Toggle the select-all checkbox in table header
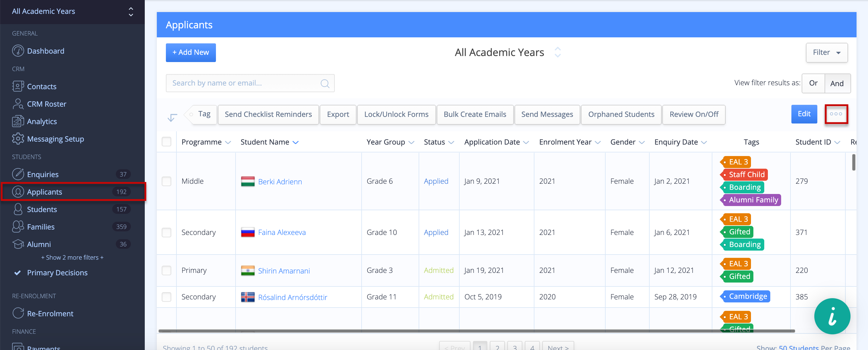 (x=166, y=142)
